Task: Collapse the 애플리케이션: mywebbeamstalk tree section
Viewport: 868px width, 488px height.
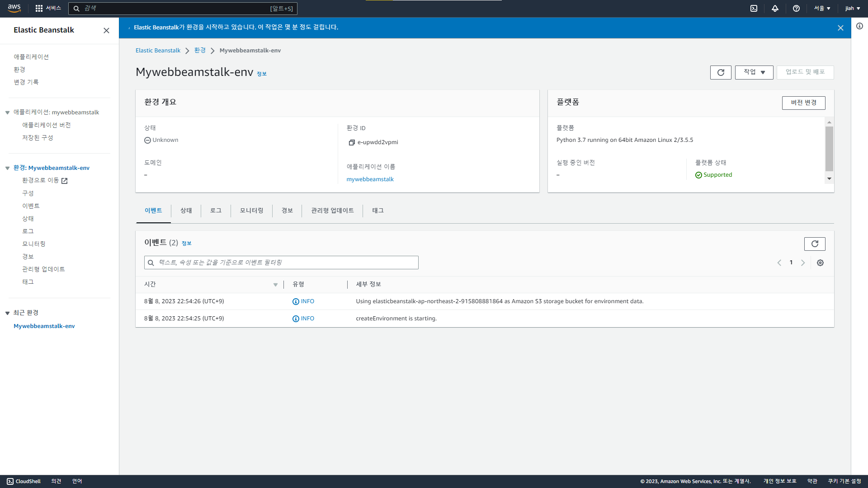Action: pyautogui.click(x=8, y=113)
